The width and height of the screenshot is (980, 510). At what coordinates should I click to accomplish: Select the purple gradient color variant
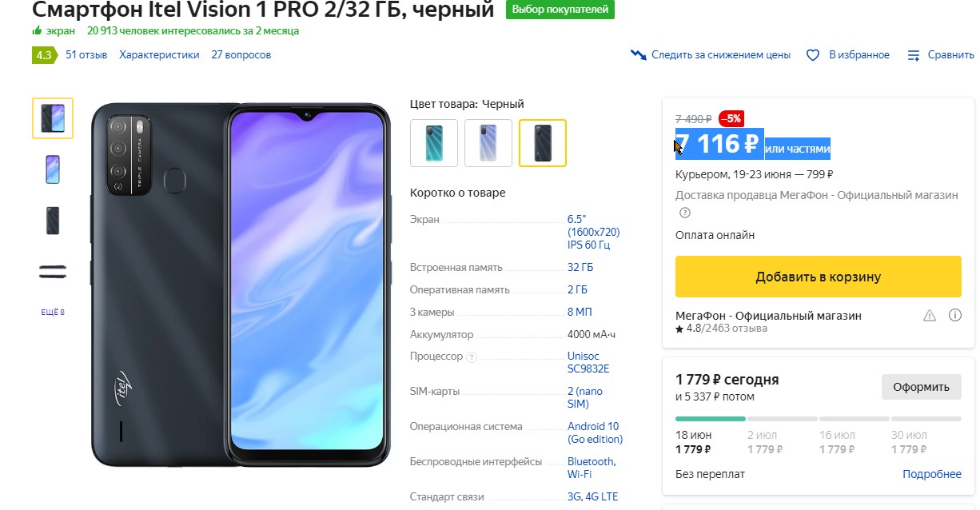coord(488,143)
